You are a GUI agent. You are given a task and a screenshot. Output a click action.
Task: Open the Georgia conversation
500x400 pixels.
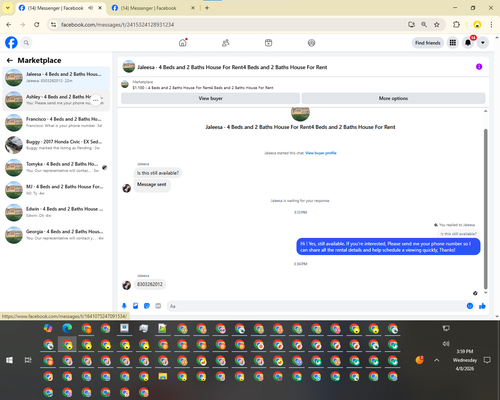pos(56,235)
